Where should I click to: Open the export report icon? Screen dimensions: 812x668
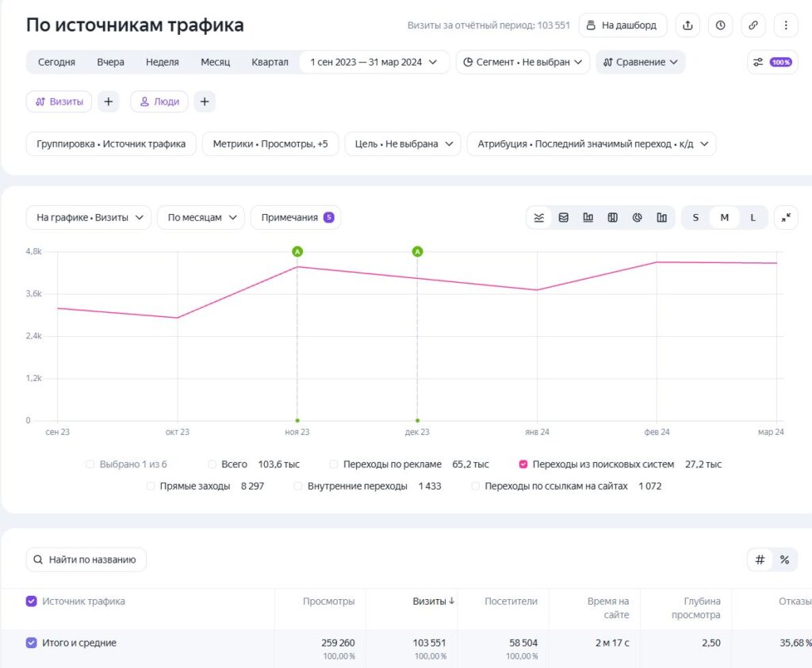tap(688, 25)
